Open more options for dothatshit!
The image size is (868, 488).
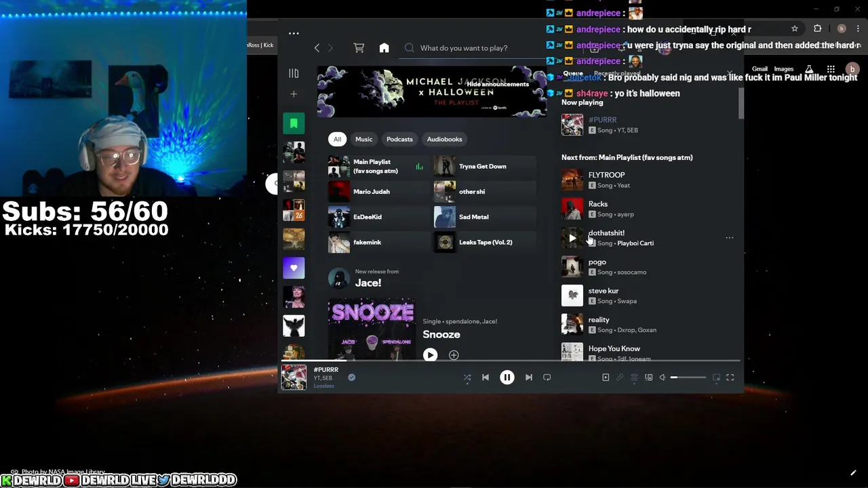(x=730, y=238)
